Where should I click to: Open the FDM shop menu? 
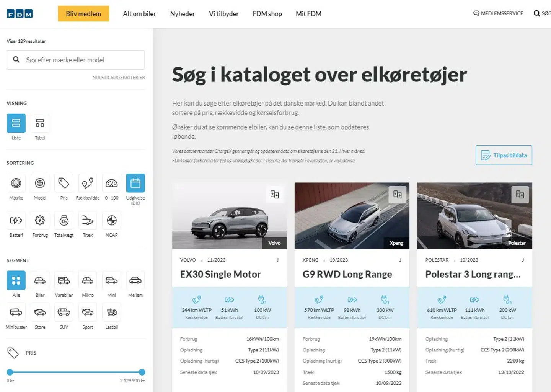[x=267, y=14]
